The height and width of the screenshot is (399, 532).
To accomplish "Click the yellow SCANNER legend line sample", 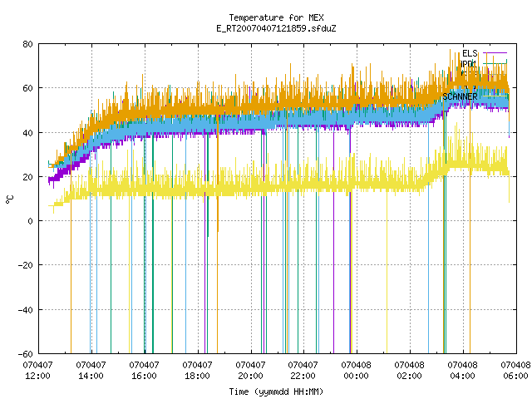I will click(x=495, y=96).
